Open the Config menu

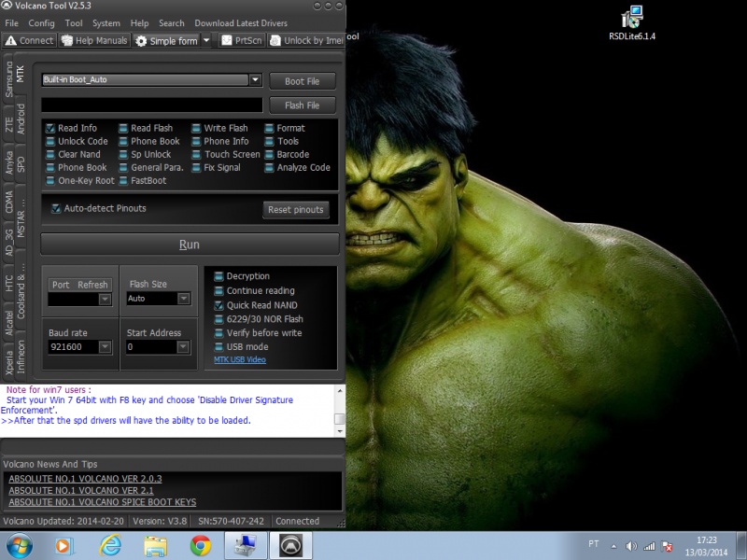click(41, 22)
